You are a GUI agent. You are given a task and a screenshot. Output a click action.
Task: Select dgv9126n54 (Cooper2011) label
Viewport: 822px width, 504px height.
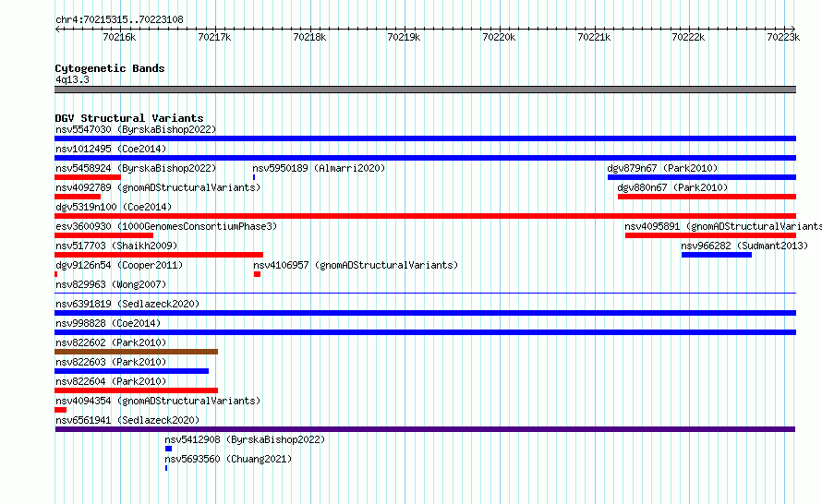tap(119, 265)
